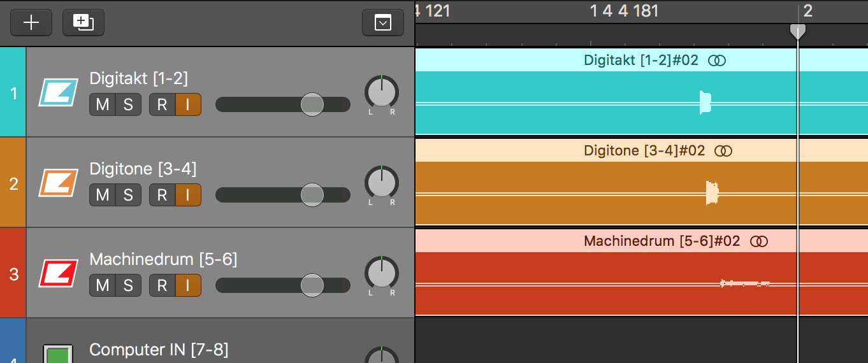
Task: Toggle input monitoring on Digitakt track
Action: click(x=188, y=104)
